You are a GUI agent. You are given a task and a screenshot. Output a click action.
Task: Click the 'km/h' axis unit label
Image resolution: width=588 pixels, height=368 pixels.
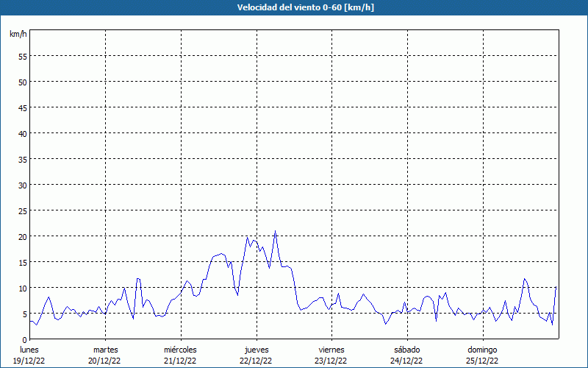pyautogui.click(x=18, y=34)
